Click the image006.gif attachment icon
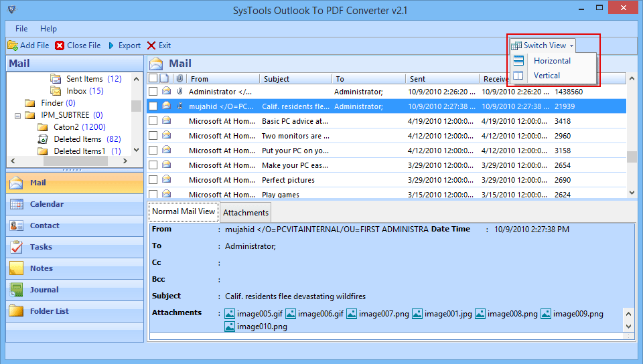Image resolution: width=643 pixels, height=364 pixels. click(291, 314)
